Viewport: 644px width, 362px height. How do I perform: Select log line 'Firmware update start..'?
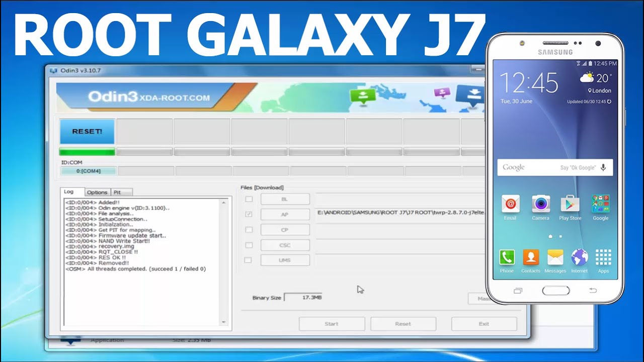click(x=115, y=235)
